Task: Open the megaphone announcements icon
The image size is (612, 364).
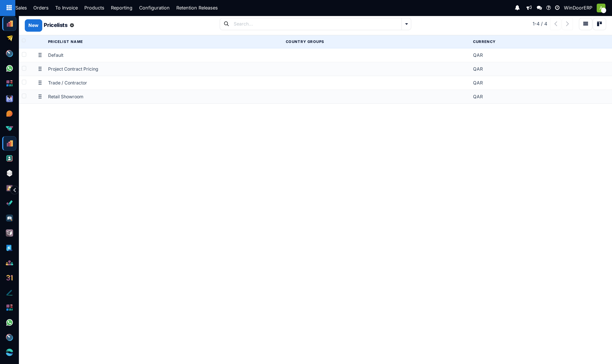Action: click(529, 8)
